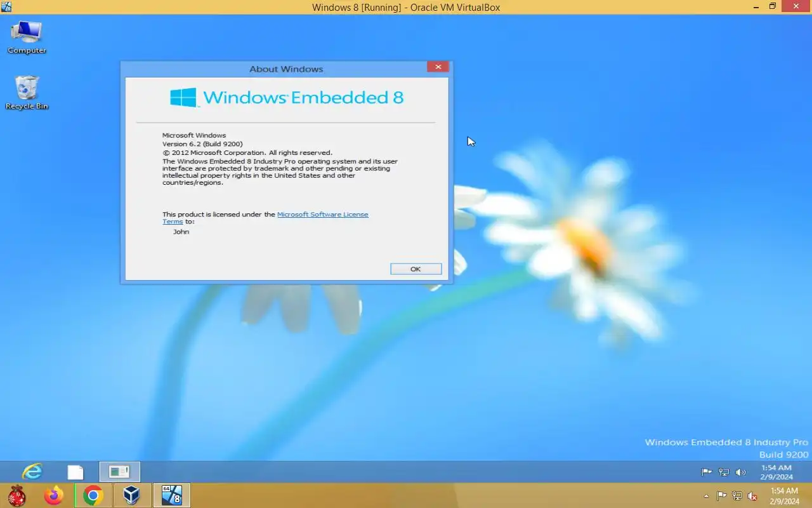The height and width of the screenshot is (508, 812).
Task: Show hidden host tray icons arrow
Action: (x=707, y=496)
